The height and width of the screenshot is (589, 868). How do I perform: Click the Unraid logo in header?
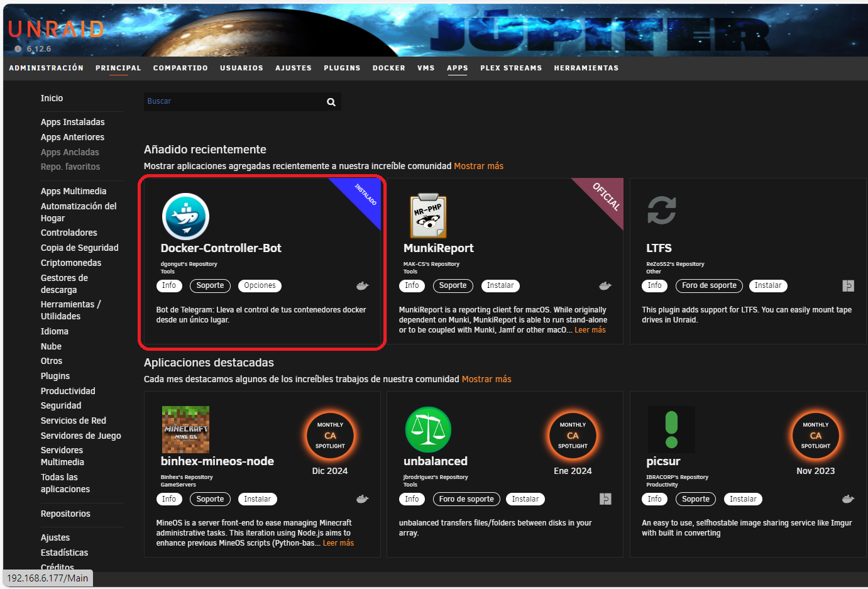click(56, 29)
